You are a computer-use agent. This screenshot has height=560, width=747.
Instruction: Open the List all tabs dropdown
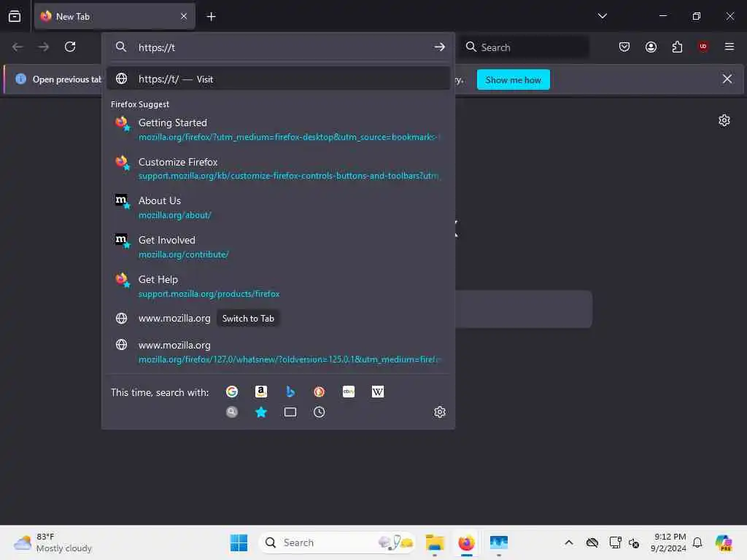coord(602,16)
